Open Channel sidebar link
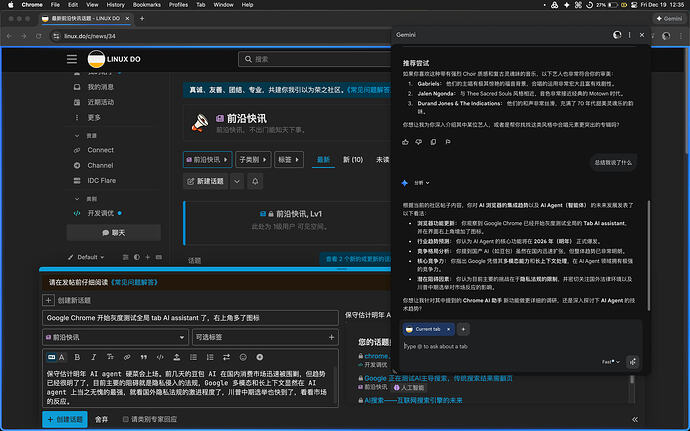The height and width of the screenshot is (431, 690). point(100,166)
